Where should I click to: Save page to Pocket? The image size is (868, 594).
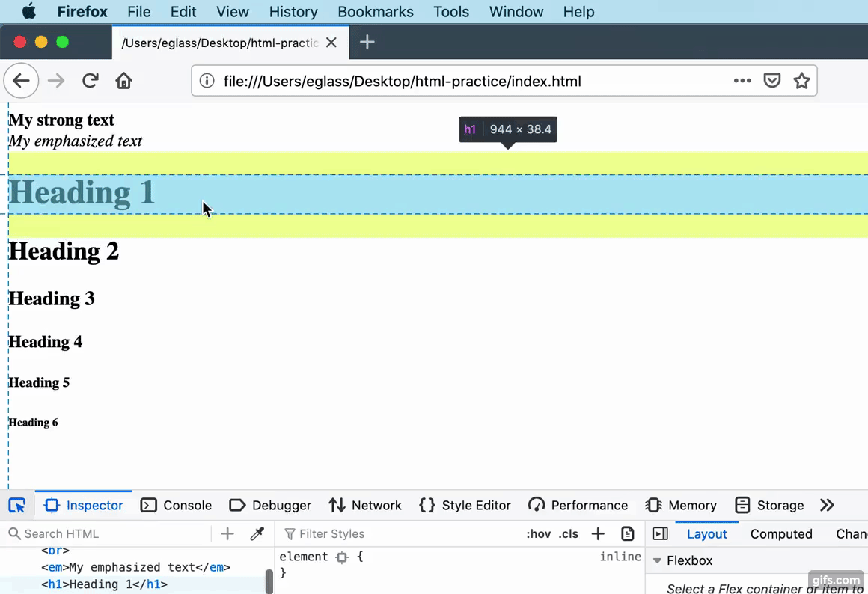coord(771,81)
